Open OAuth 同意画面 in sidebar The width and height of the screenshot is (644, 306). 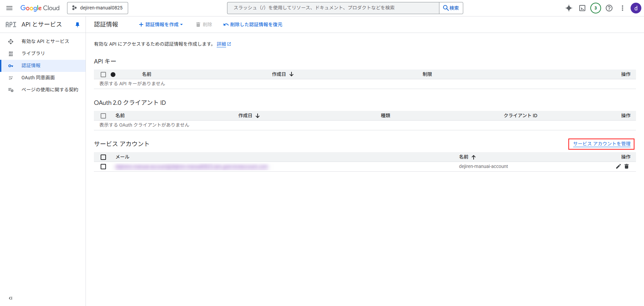coord(38,78)
